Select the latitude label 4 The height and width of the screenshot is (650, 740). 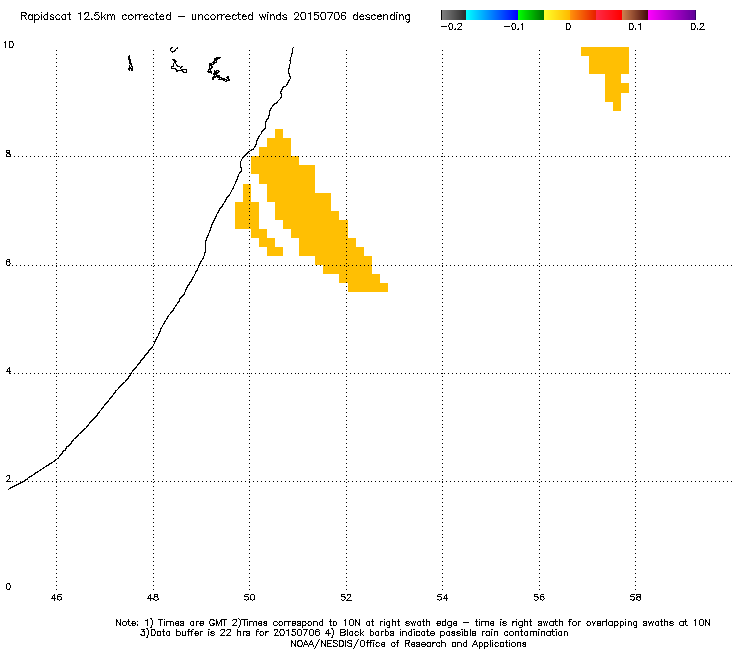tap(8, 371)
